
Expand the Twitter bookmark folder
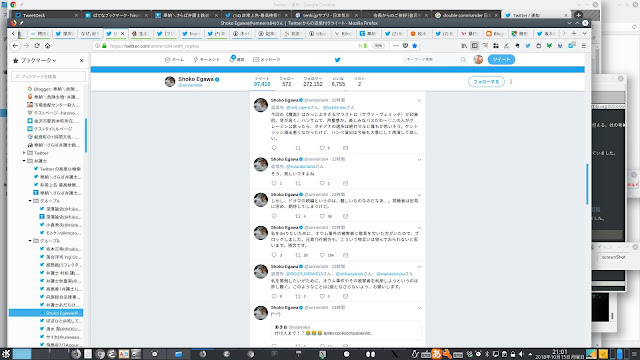pyautogui.click(x=24, y=153)
